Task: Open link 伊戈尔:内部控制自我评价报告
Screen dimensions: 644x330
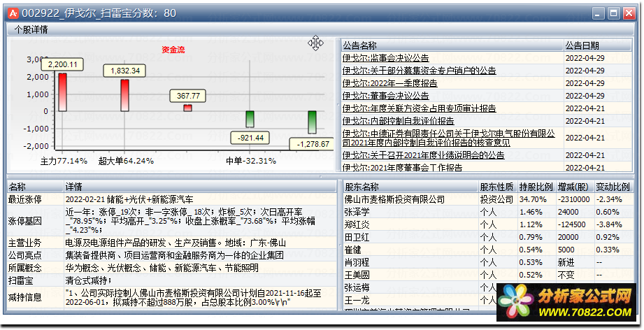Action: coord(399,121)
